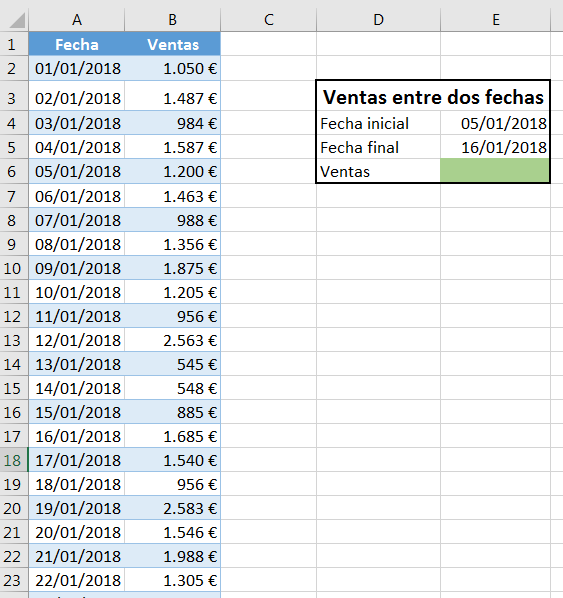This screenshot has width=563, height=598.
Task: Select column D header
Action: [x=378, y=19]
